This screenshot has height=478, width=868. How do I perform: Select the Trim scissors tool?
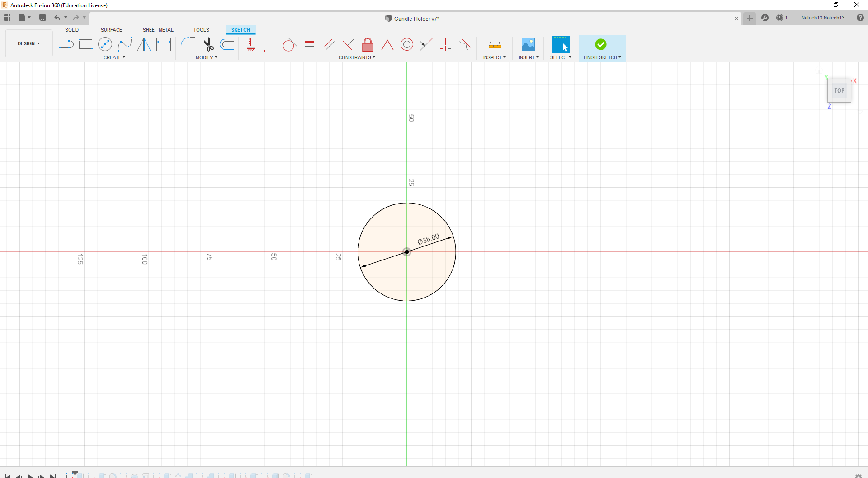click(208, 44)
